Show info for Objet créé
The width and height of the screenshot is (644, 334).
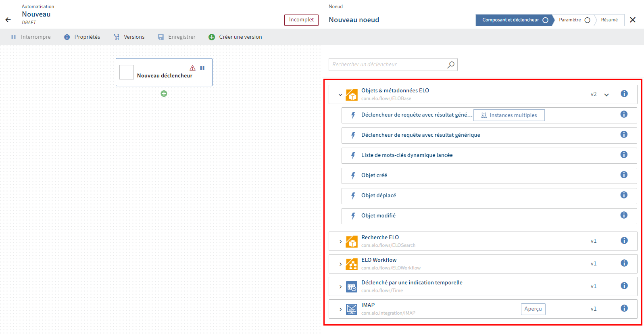[x=624, y=175]
